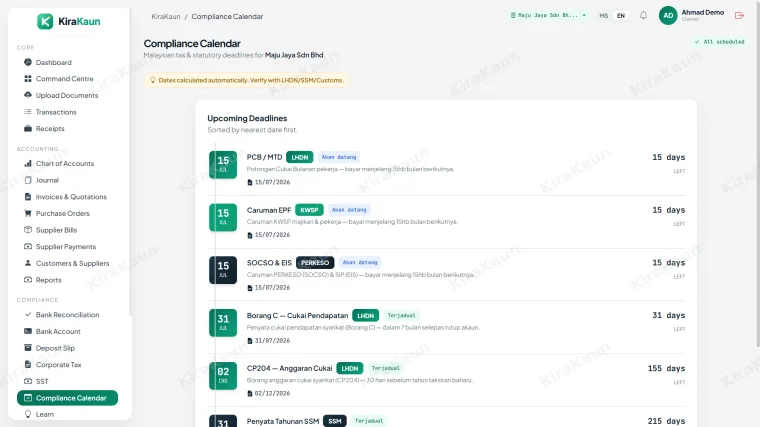Click the calendar icon beside CP204 date
The width and height of the screenshot is (760, 427).
coord(250,394)
